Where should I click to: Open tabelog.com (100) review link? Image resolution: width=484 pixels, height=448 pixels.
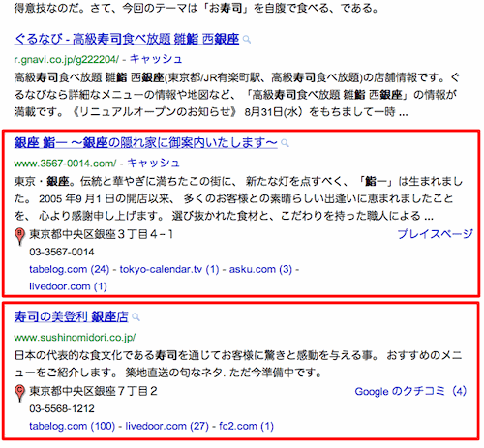tap(73, 426)
